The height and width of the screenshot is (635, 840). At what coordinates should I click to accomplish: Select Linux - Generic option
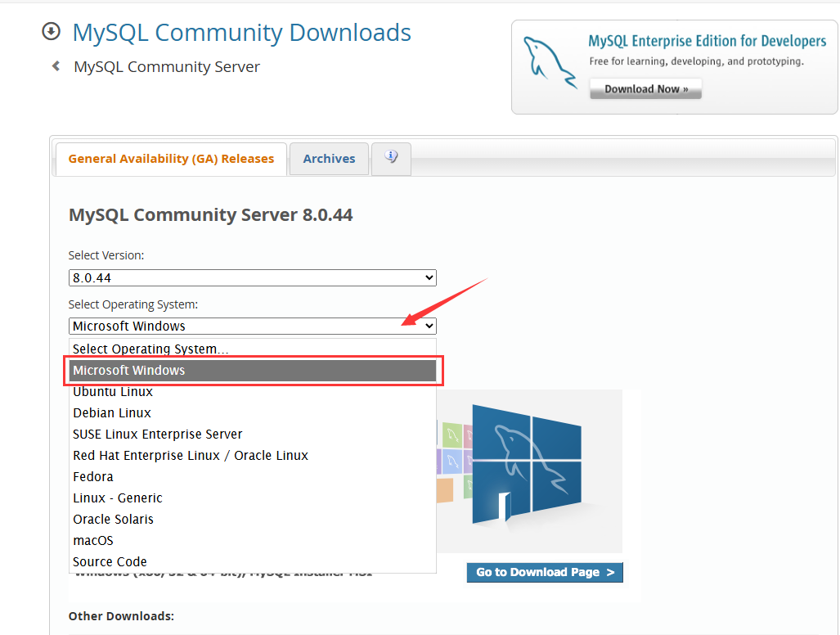(252, 498)
